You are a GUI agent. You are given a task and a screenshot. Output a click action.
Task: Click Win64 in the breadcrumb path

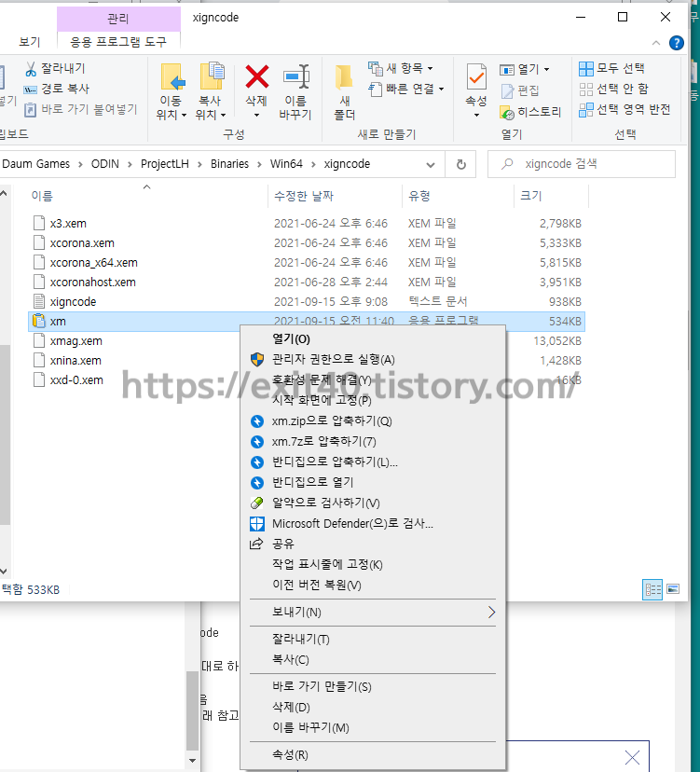click(286, 164)
